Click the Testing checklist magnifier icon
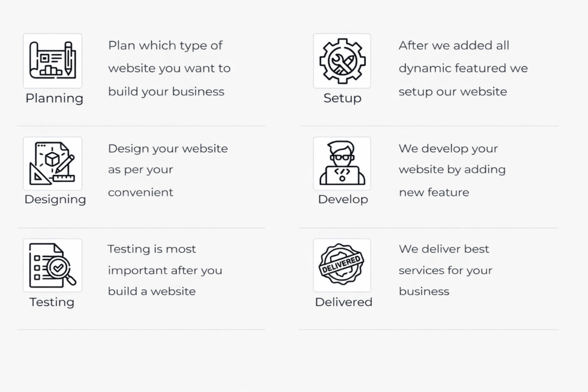 (52, 265)
